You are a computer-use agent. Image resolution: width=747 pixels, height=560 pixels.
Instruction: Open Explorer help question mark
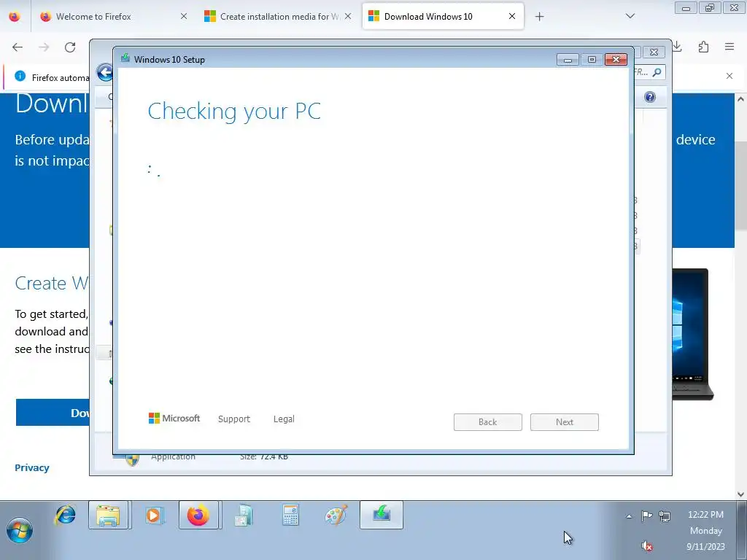click(650, 97)
